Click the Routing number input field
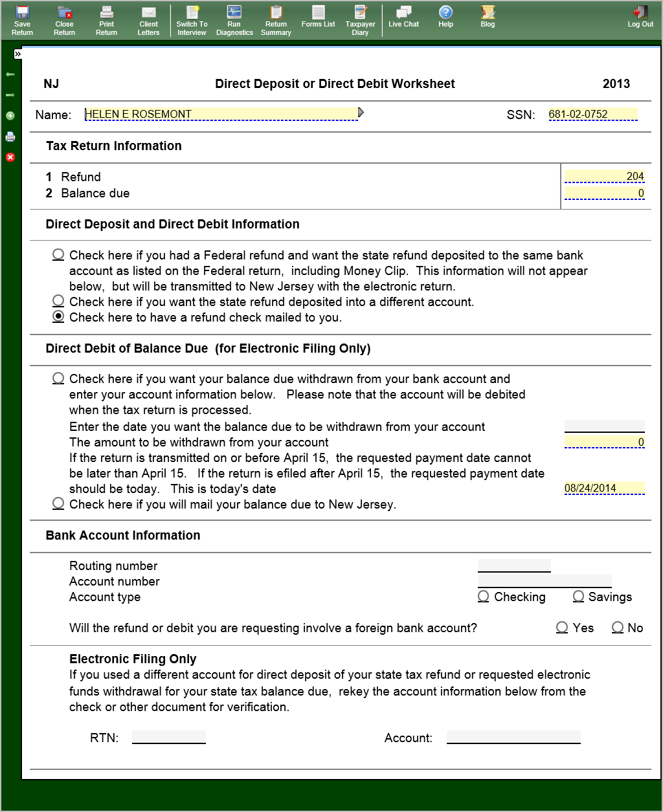 [514, 565]
